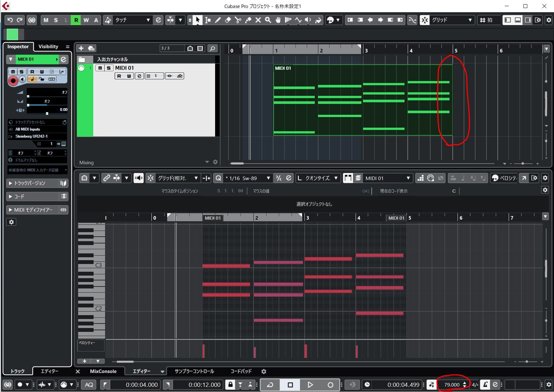Mute the MIDI 01 track in track list
This screenshot has width=554, height=392.
pyautogui.click(x=100, y=68)
